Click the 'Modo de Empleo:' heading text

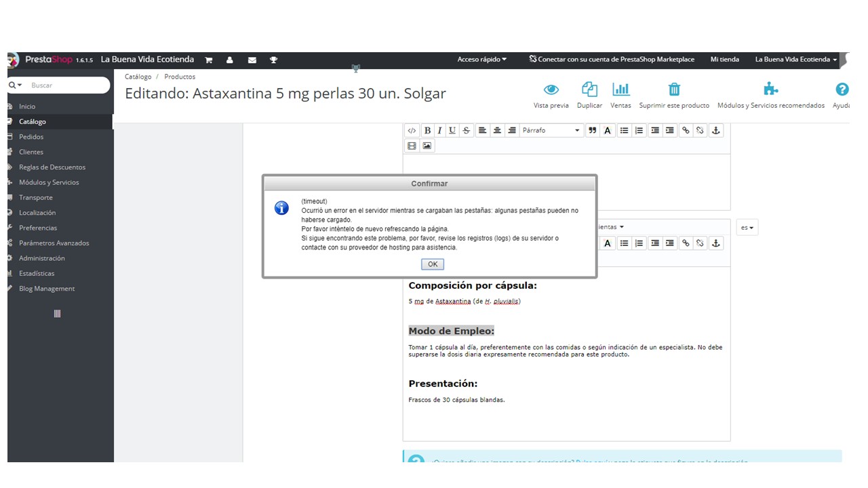tap(451, 331)
